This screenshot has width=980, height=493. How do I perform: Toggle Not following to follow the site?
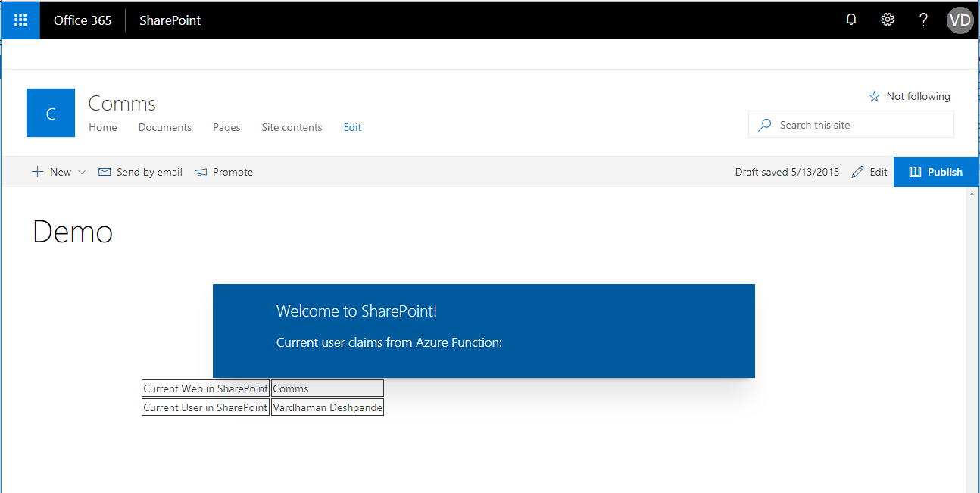click(909, 96)
